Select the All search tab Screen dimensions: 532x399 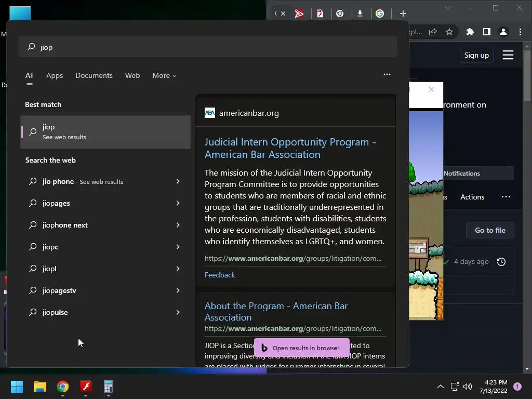coord(30,76)
